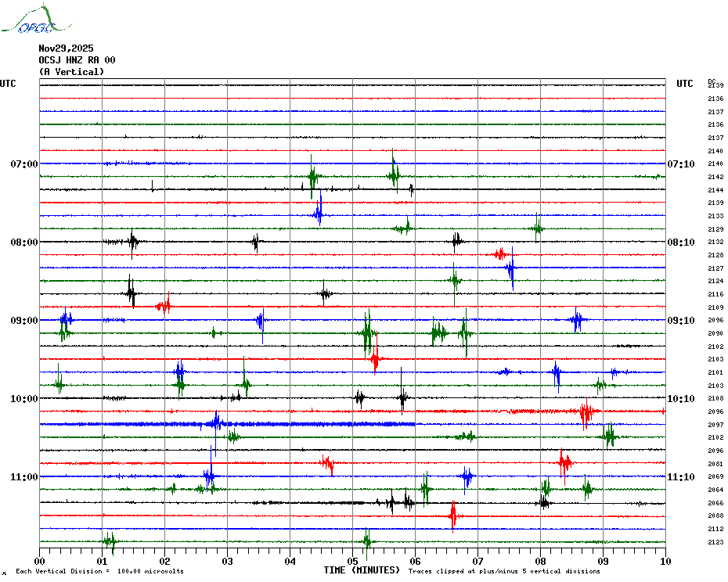Click the 09:00 hour marker on left
This screenshot has height=582, width=728.
[24, 321]
